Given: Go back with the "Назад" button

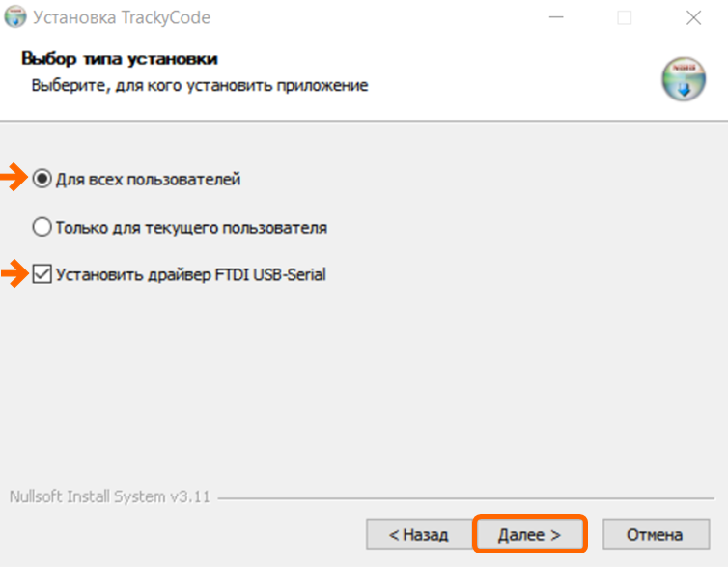Looking at the screenshot, I should point(418,534).
